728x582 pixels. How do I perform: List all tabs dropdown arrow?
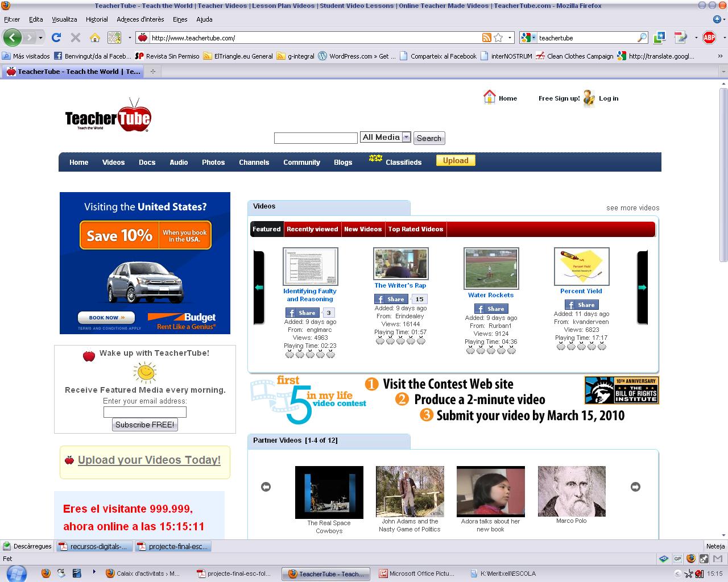(x=723, y=72)
